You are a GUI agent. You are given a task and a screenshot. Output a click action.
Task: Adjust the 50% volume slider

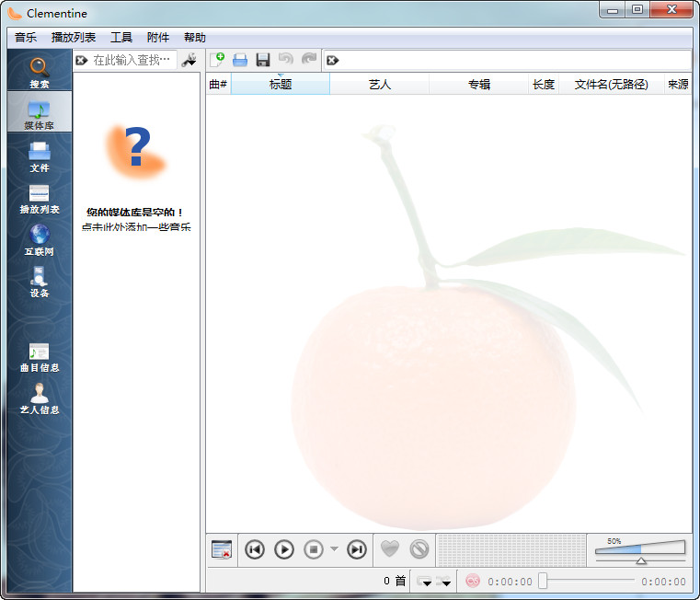(640, 550)
